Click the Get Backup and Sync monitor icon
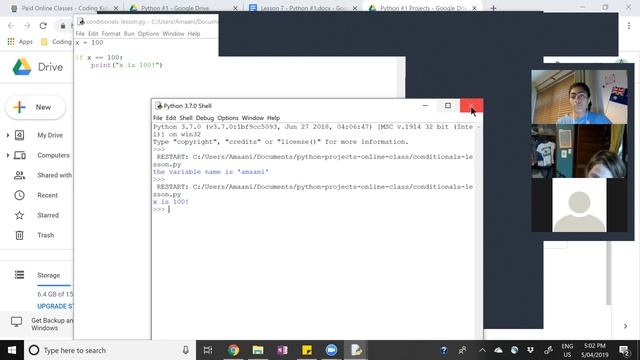640x360 pixels. coord(17,322)
